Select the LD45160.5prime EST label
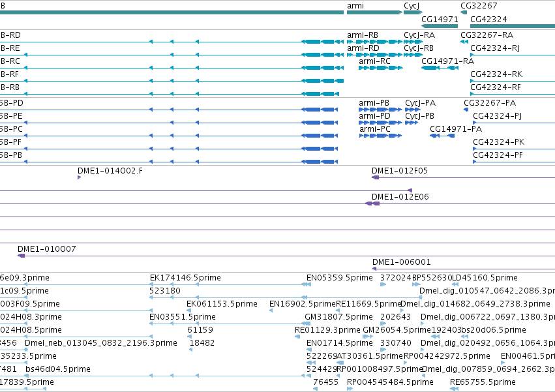 (x=485, y=278)
